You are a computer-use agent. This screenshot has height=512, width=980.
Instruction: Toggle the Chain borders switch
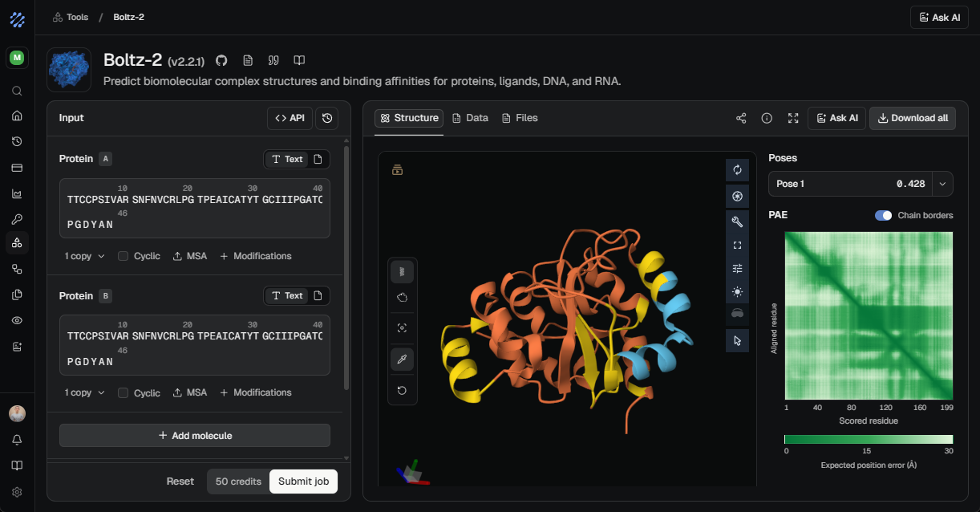click(x=883, y=215)
